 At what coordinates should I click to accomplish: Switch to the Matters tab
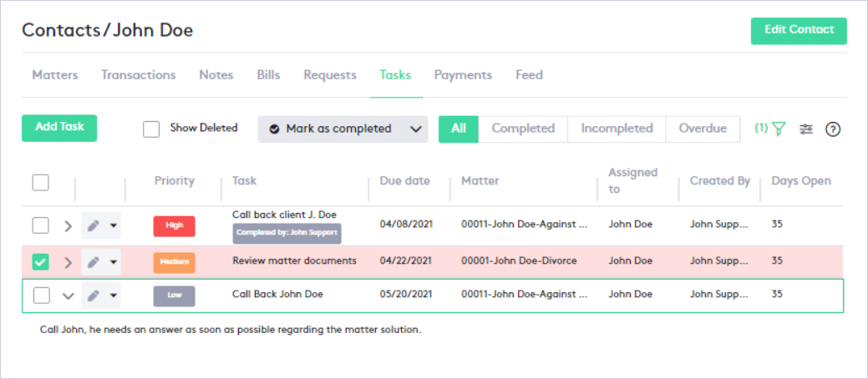point(55,75)
